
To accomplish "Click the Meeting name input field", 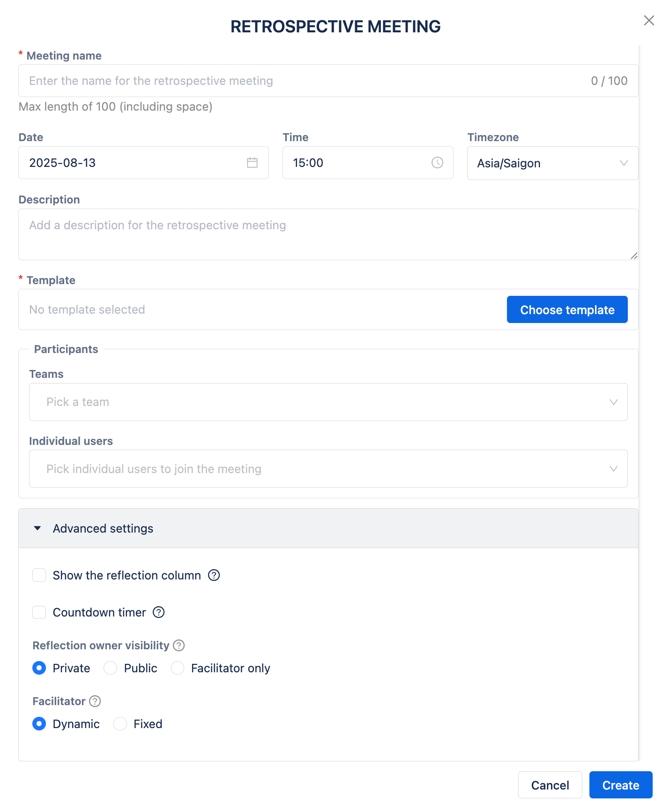I will coord(305,81).
